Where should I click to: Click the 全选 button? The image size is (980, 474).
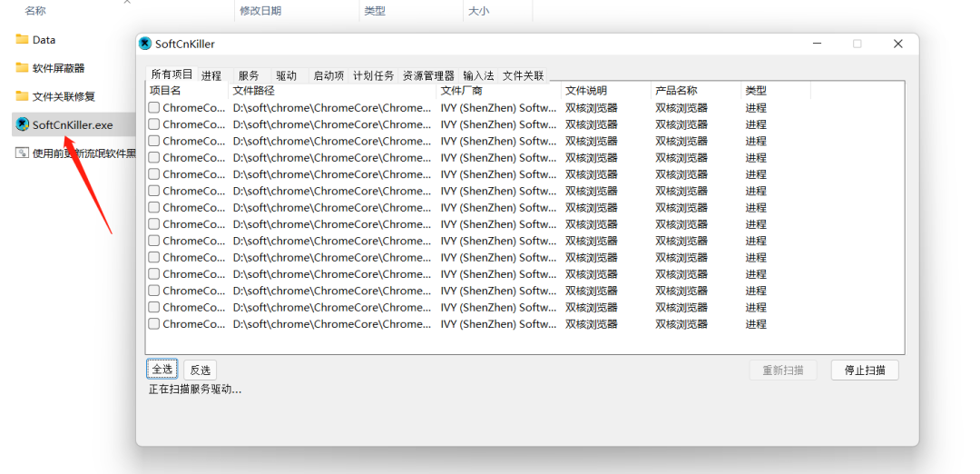tap(162, 370)
